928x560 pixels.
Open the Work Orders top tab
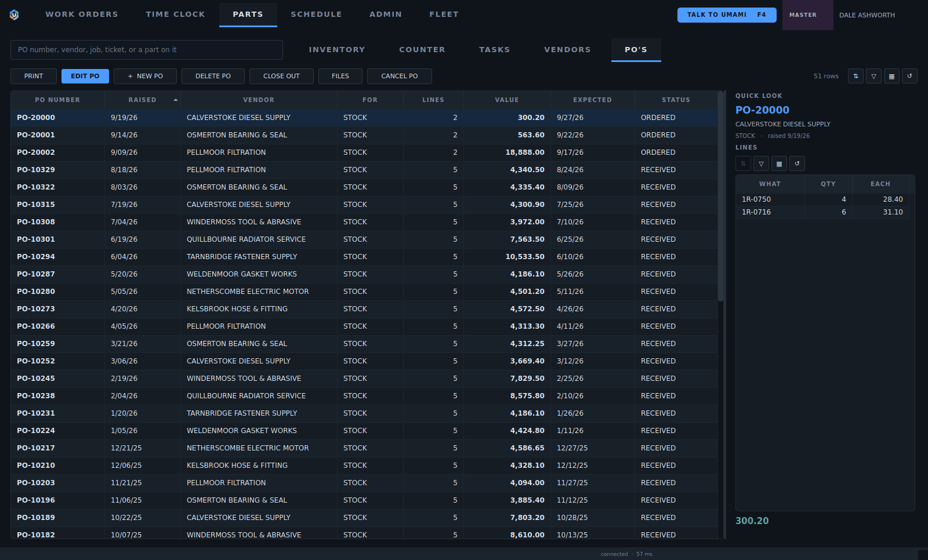82,14
